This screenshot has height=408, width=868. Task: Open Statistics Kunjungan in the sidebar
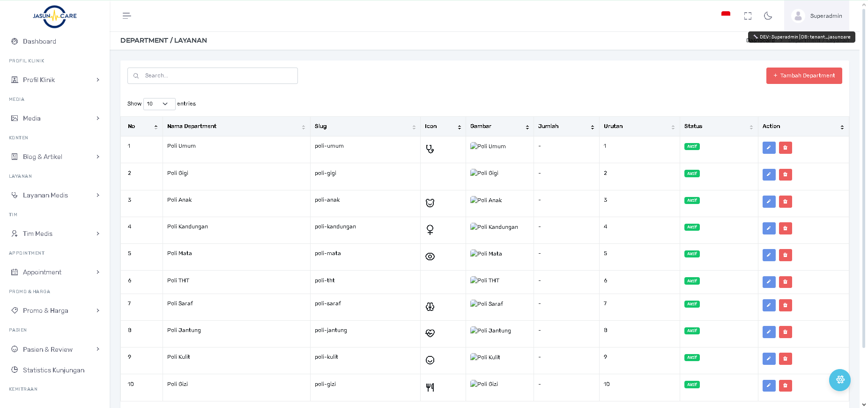[x=53, y=370]
